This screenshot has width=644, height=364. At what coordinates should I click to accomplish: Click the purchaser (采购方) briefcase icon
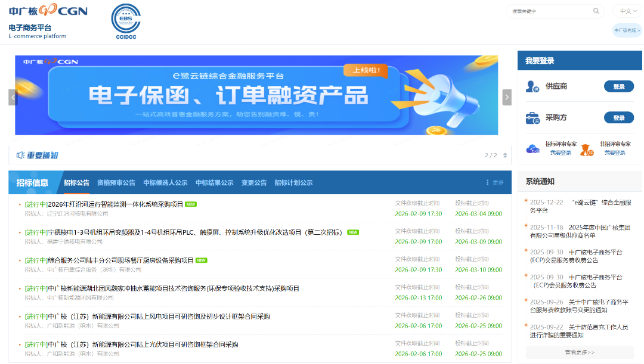click(532, 118)
